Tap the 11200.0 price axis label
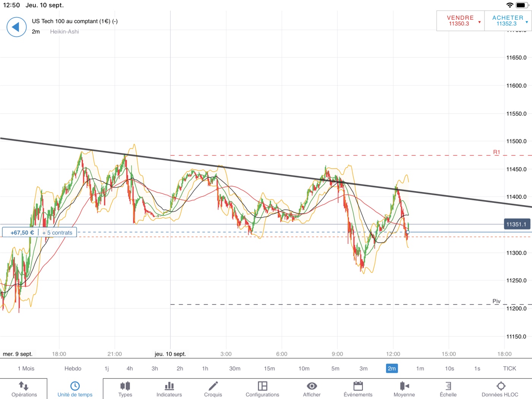532x399 pixels. (x=516, y=309)
